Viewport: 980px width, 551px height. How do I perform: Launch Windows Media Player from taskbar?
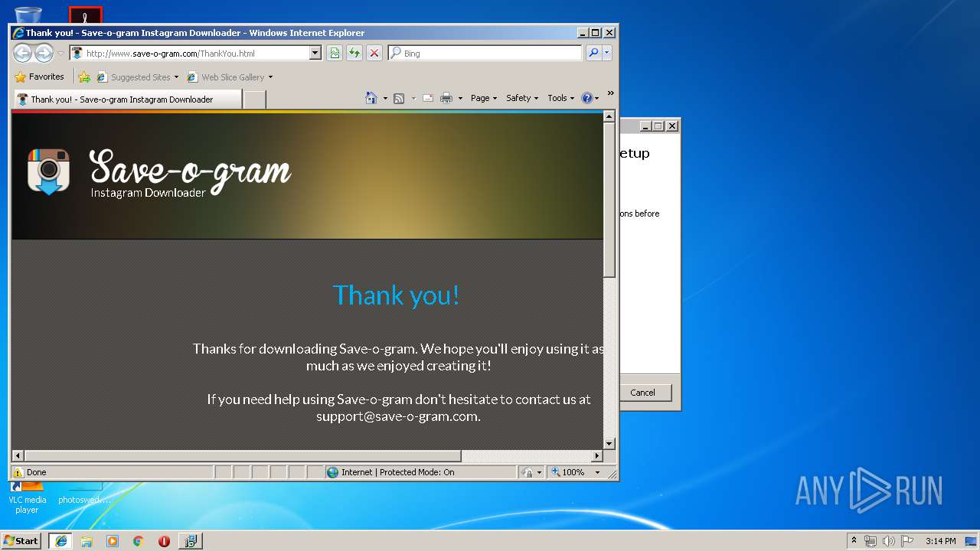click(113, 541)
